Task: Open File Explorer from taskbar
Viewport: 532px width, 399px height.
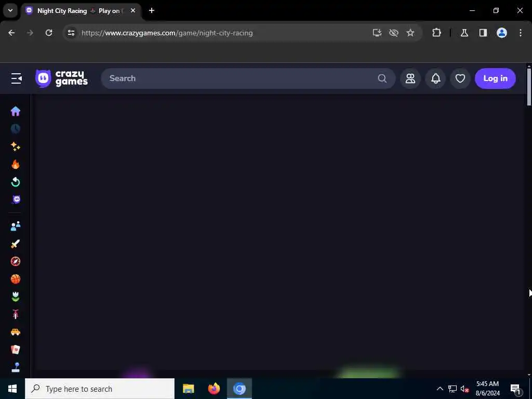Action: pos(188,389)
